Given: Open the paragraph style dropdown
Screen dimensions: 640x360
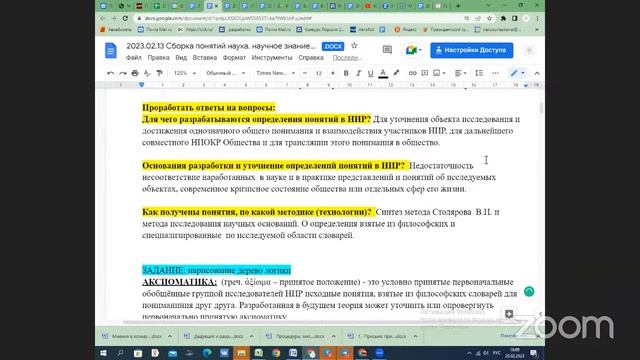Looking at the screenshot, I should tap(225, 73).
